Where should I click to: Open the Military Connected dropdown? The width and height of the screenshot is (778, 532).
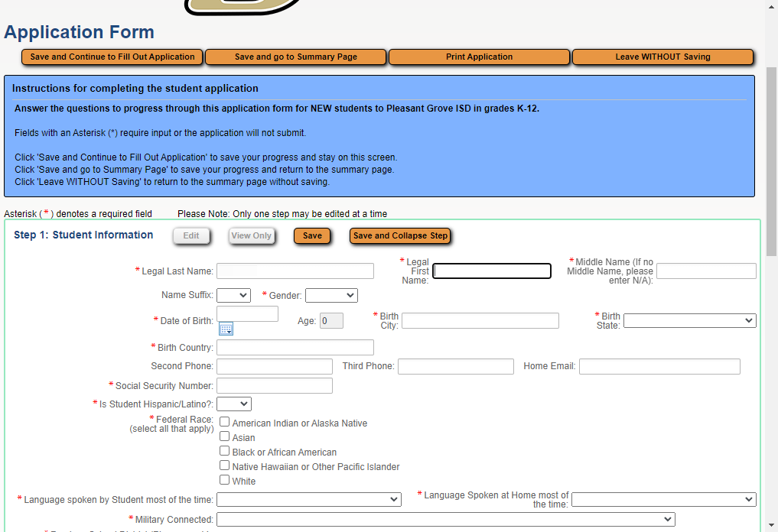(x=446, y=519)
